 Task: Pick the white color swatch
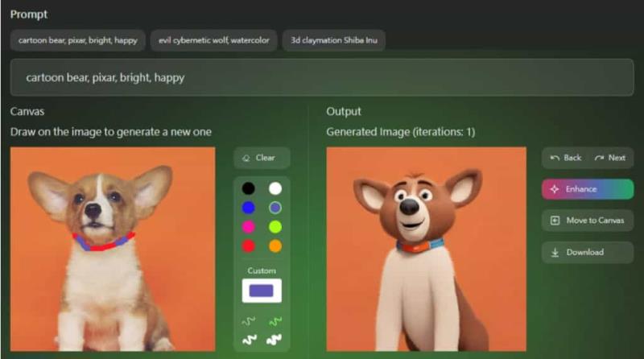point(275,188)
